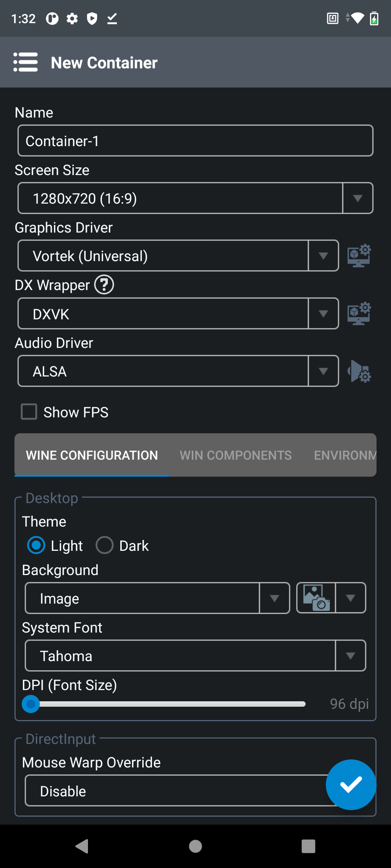Image resolution: width=391 pixels, height=868 pixels.
Task: Open Graphics Driver configuration settings icon
Action: click(x=359, y=256)
